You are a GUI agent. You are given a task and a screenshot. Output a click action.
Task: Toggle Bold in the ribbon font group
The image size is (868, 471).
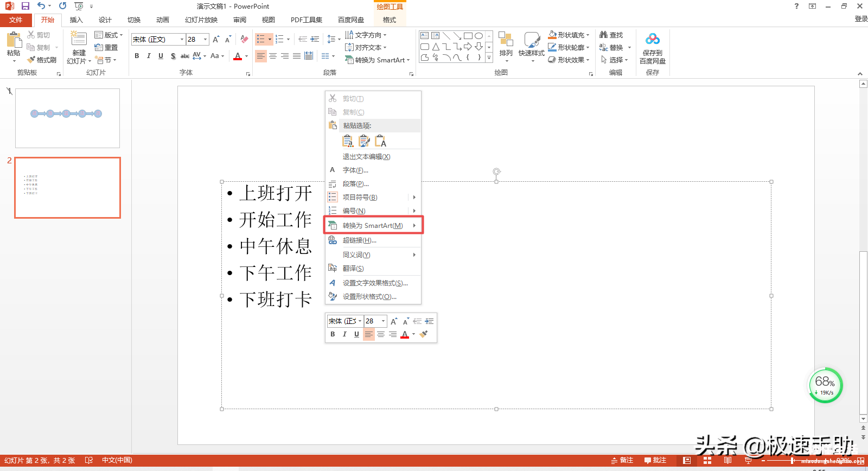click(137, 56)
